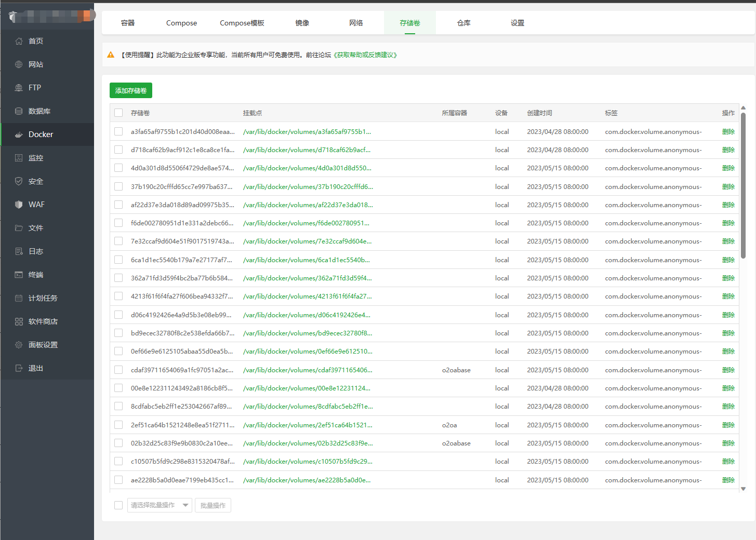
Task: Open the 请选择批量操作 dropdown
Action: point(160,505)
